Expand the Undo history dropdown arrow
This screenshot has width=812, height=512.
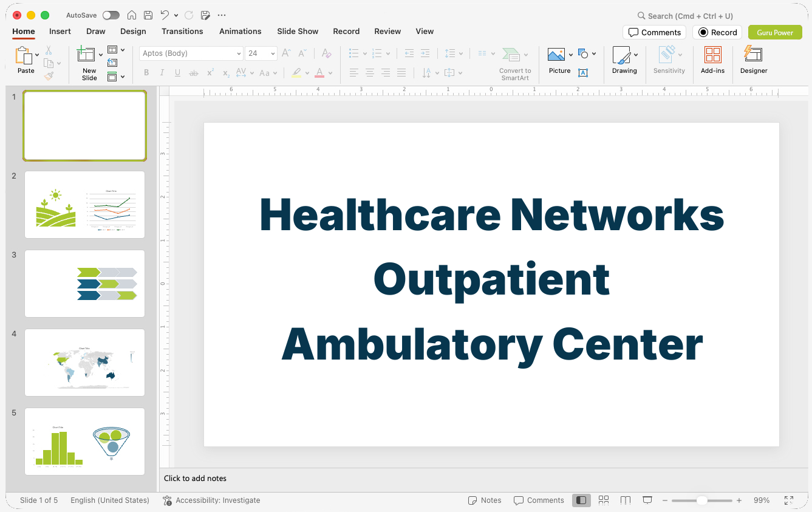pyautogui.click(x=176, y=15)
